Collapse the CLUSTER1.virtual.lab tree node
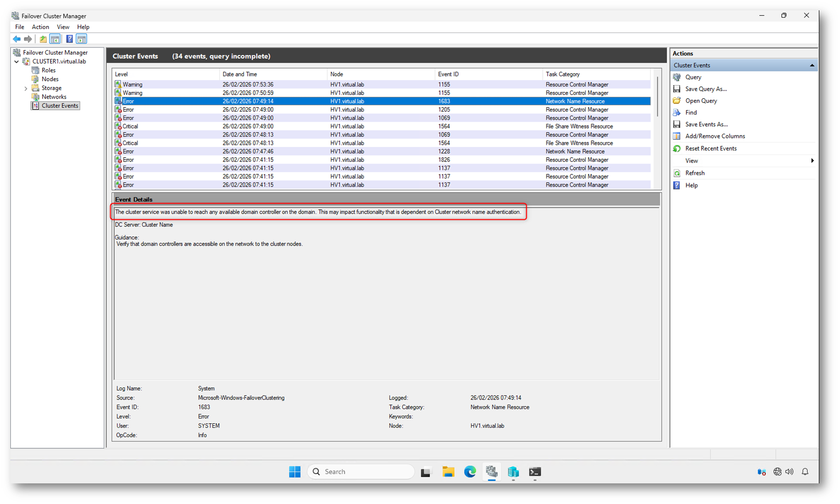Viewport: 840px width, 504px height. (17, 62)
